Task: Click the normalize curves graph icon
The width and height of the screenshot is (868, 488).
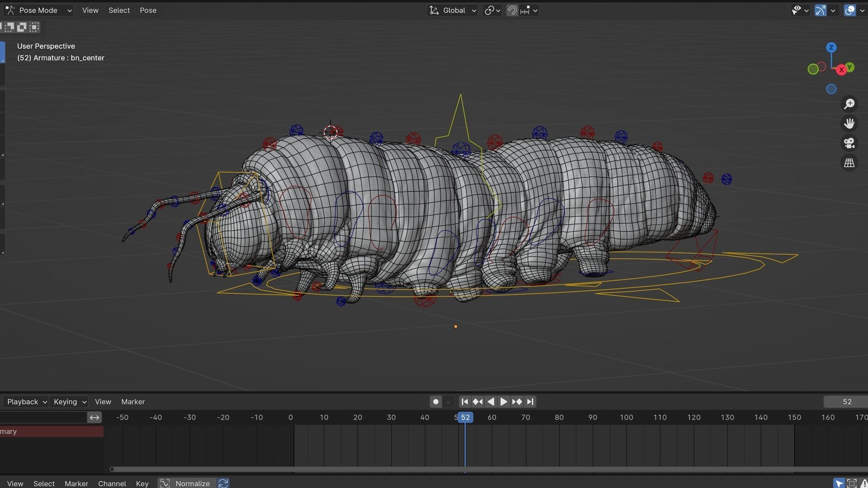Action: click(x=165, y=483)
